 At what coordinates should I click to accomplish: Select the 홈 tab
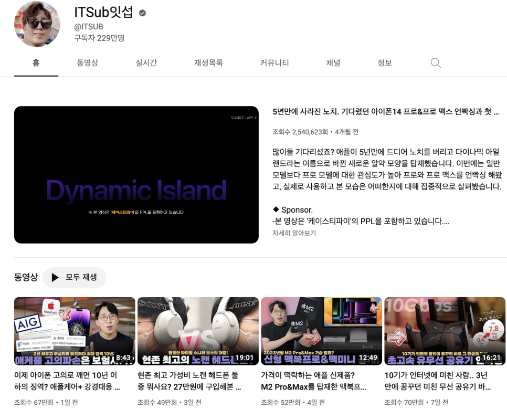coord(36,62)
